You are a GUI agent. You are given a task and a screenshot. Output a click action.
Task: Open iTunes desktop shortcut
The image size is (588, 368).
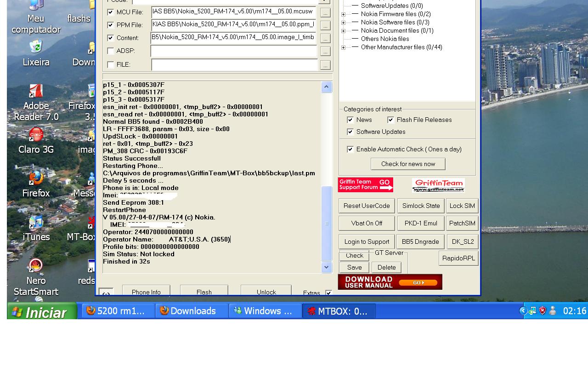pos(36,228)
